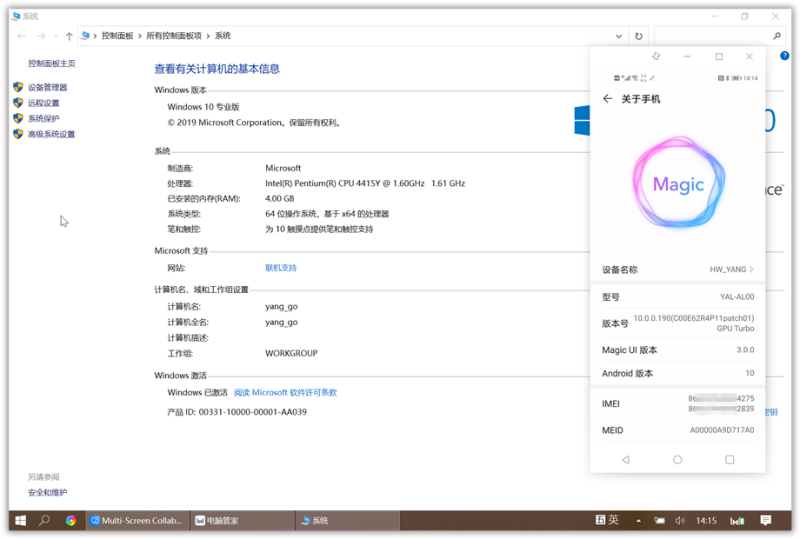Click 所有控制面板项 breadcrumb in address bar

[174, 36]
